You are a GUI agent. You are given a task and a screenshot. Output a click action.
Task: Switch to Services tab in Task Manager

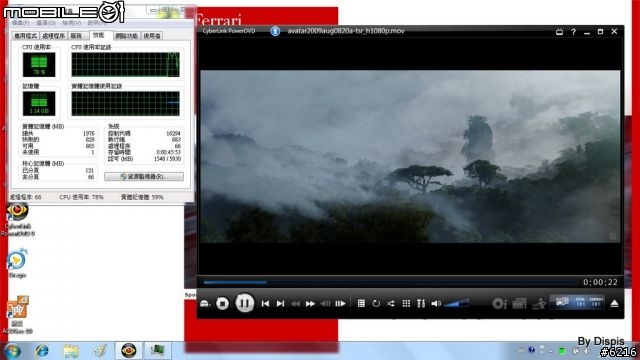click(77, 36)
